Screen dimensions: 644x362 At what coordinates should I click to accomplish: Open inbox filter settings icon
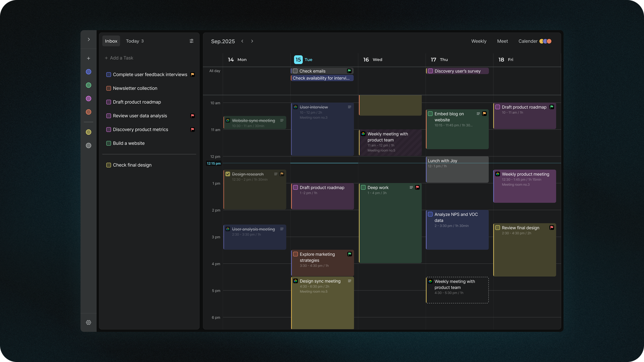tap(192, 41)
